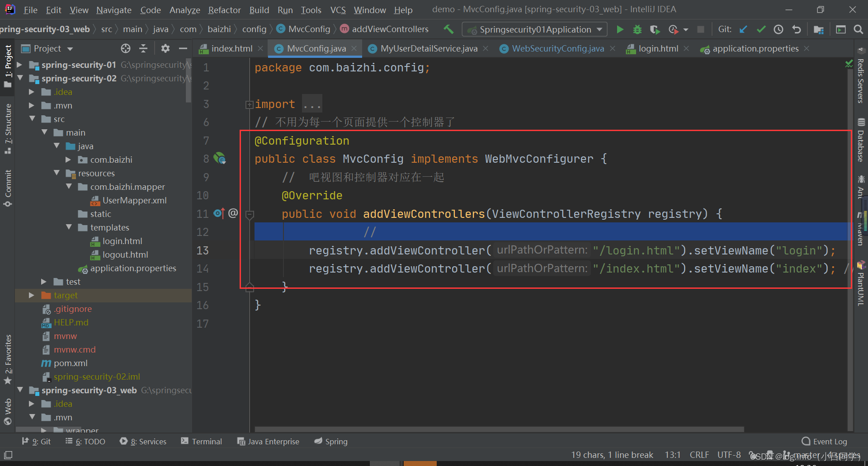Viewport: 868px width, 466px height.
Task: Collapse the spring-security-02 module
Action: 19,78
